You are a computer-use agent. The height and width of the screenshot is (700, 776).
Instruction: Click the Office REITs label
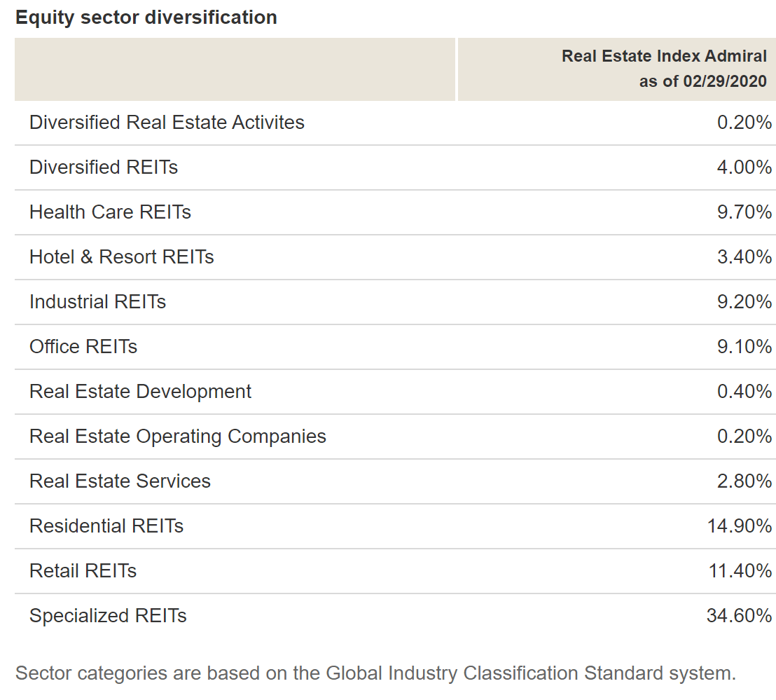(83, 346)
